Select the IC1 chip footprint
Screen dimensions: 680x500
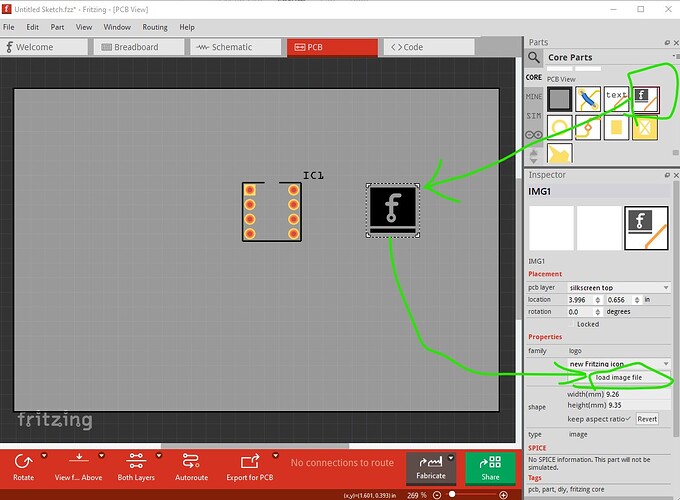click(272, 212)
